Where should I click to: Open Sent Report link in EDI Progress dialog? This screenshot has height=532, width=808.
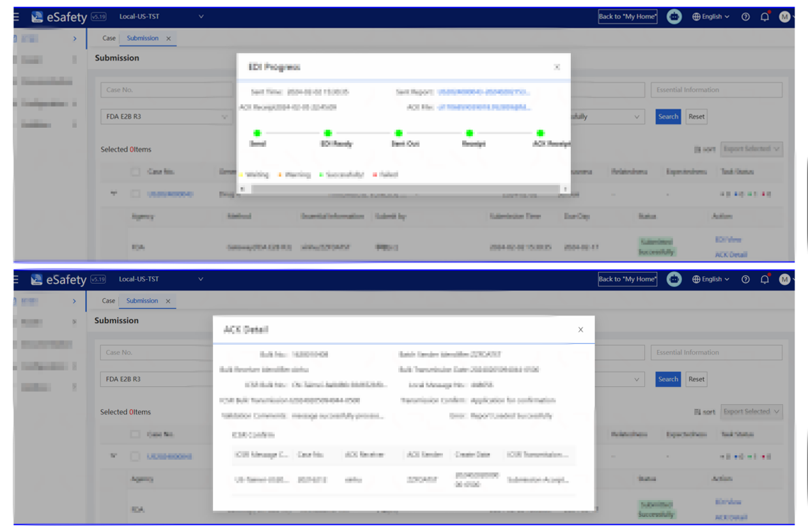pyautogui.click(x=484, y=92)
